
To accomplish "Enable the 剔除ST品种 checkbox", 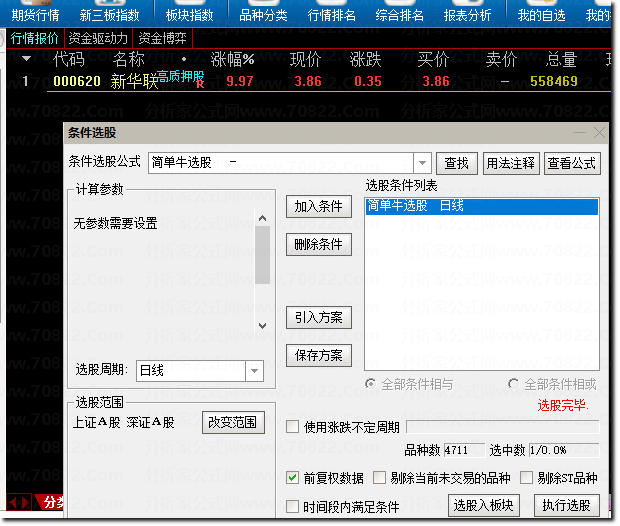I will (x=526, y=478).
